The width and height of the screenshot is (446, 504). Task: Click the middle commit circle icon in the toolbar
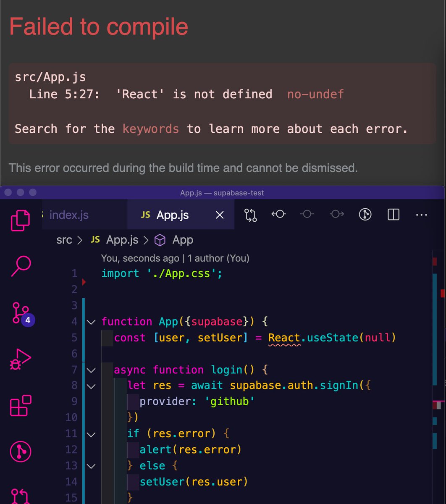coord(307,215)
